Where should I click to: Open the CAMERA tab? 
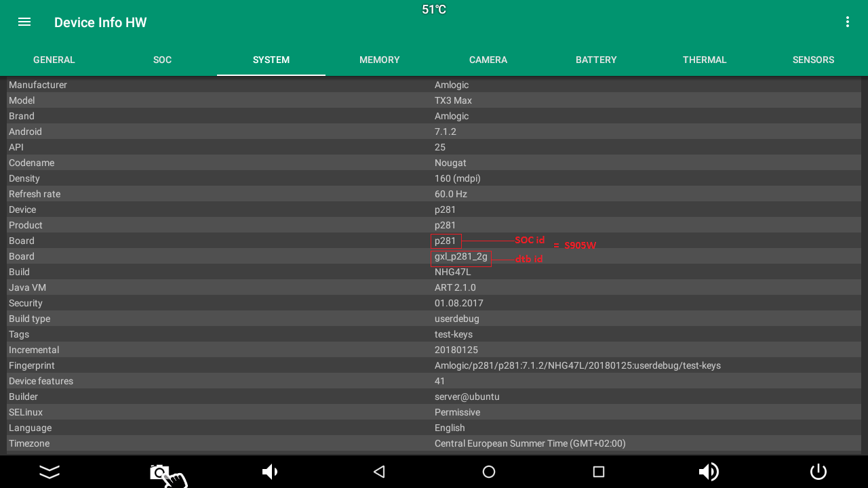[x=488, y=60]
